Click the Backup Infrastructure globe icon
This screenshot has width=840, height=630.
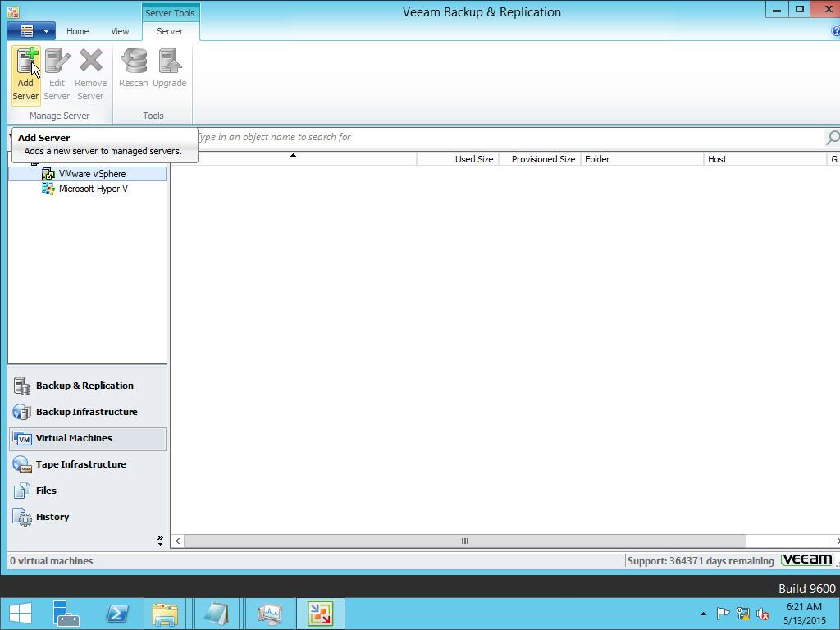point(22,412)
